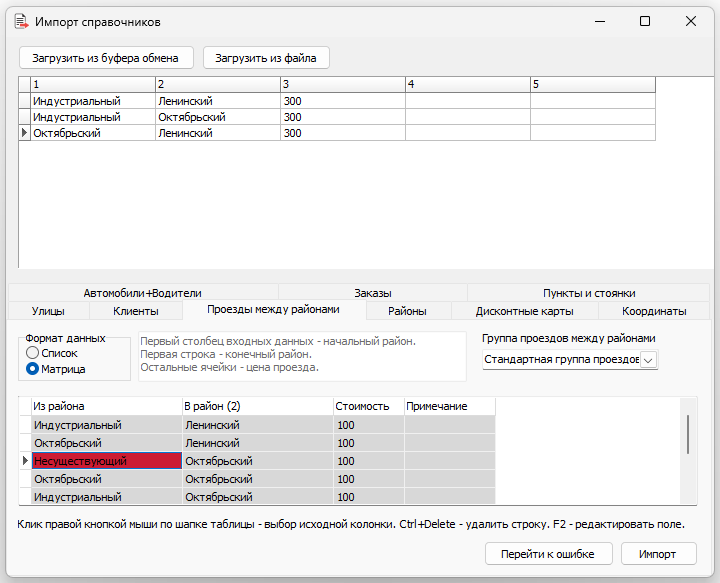Click Загрузить из файла button
This screenshot has height=583, width=720.
pos(266,58)
